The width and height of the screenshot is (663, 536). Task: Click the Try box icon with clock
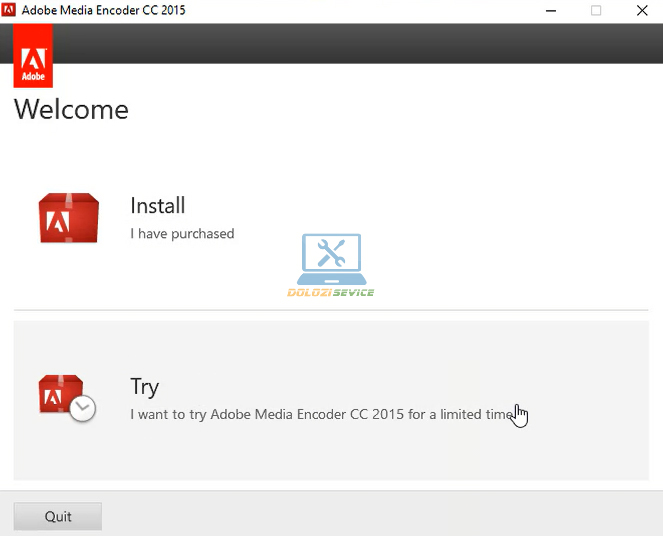pyautogui.click(x=64, y=397)
